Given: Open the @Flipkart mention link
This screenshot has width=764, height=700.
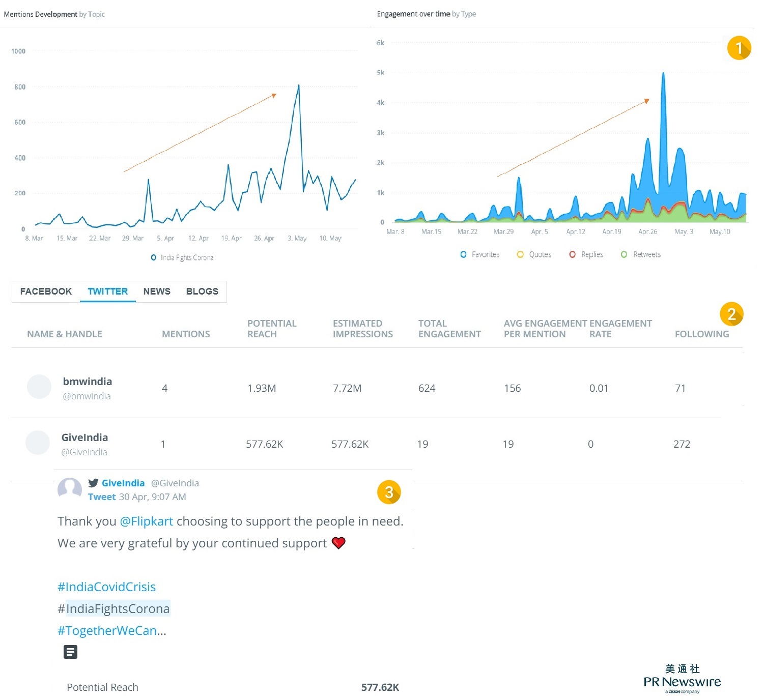Looking at the screenshot, I should [x=147, y=521].
